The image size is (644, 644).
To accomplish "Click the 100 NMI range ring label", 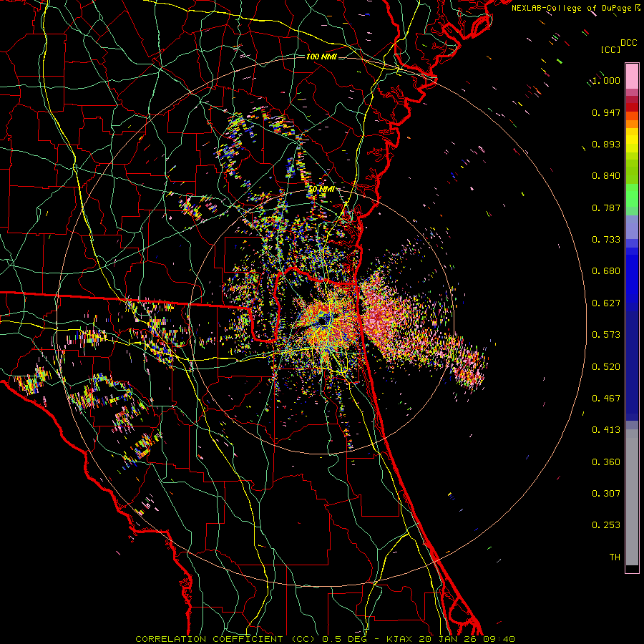I will pos(321,57).
